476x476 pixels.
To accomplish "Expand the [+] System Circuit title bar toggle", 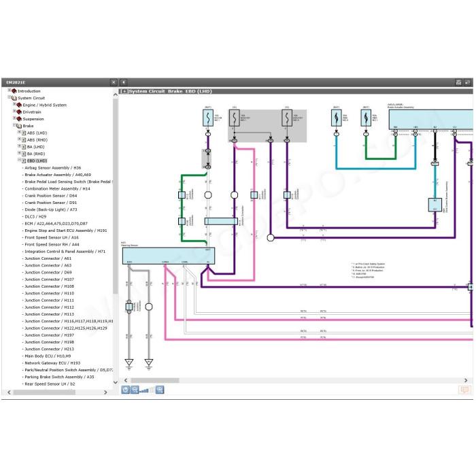I will click(x=124, y=91).
